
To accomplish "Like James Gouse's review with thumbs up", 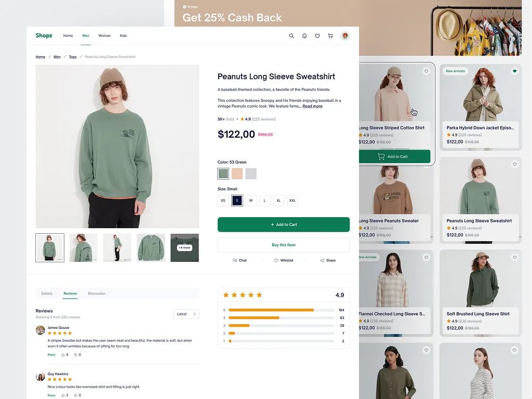I will click(63, 354).
